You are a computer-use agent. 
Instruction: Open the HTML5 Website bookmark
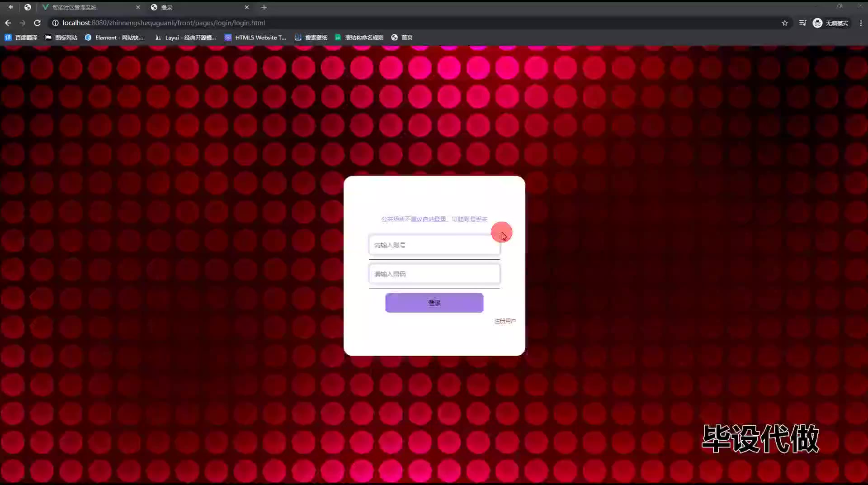(255, 38)
